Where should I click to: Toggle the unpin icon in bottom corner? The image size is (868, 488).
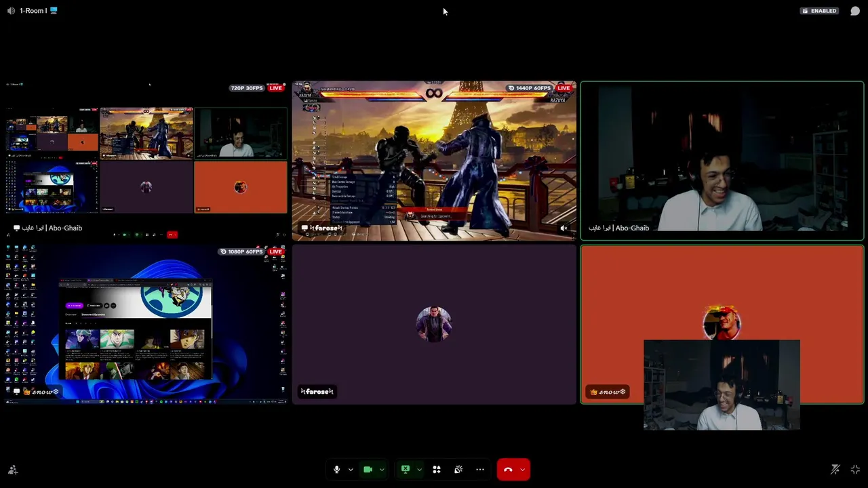point(835,470)
